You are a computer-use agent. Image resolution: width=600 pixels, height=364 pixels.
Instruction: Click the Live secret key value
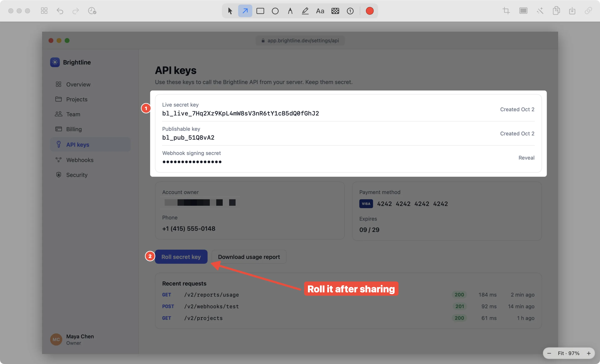click(241, 113)
